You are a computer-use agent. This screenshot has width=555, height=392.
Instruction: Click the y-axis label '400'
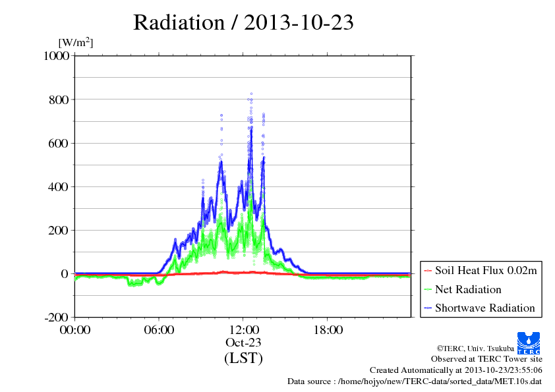point(59,187)
